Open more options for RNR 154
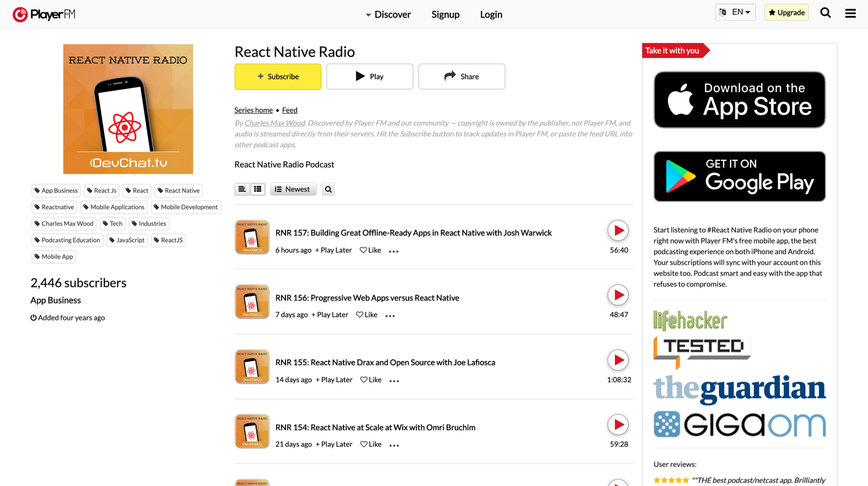The image size is (868, 486). [394, 445]
